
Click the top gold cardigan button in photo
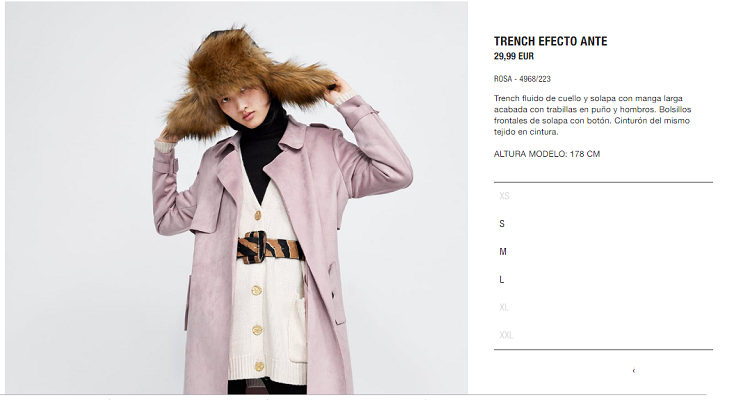258,215
